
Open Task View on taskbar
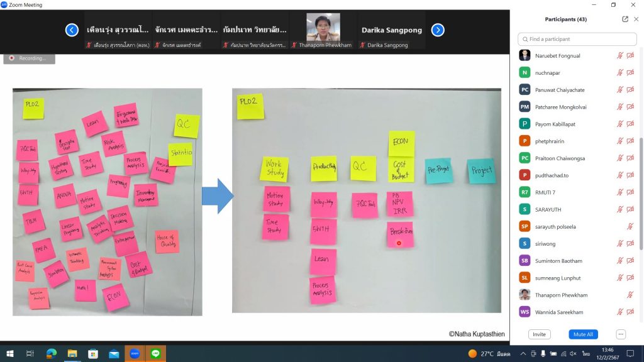[x=30, y=354]
